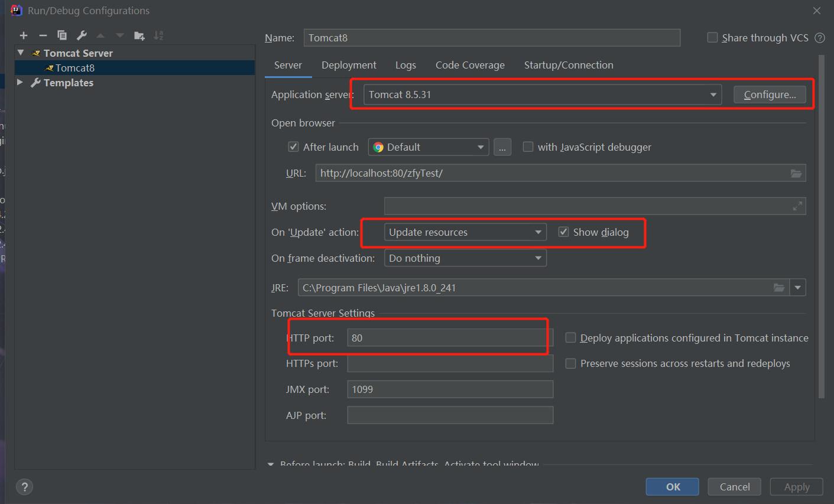This screenshot has height=504, width=834.
Task: Create new folder icon in toolbar
Action: [139, 35]
